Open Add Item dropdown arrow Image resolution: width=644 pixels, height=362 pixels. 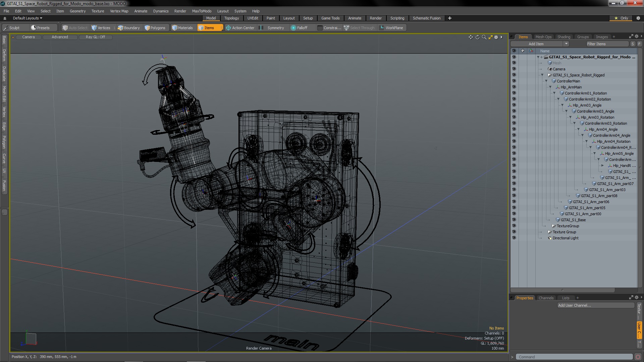566,44
